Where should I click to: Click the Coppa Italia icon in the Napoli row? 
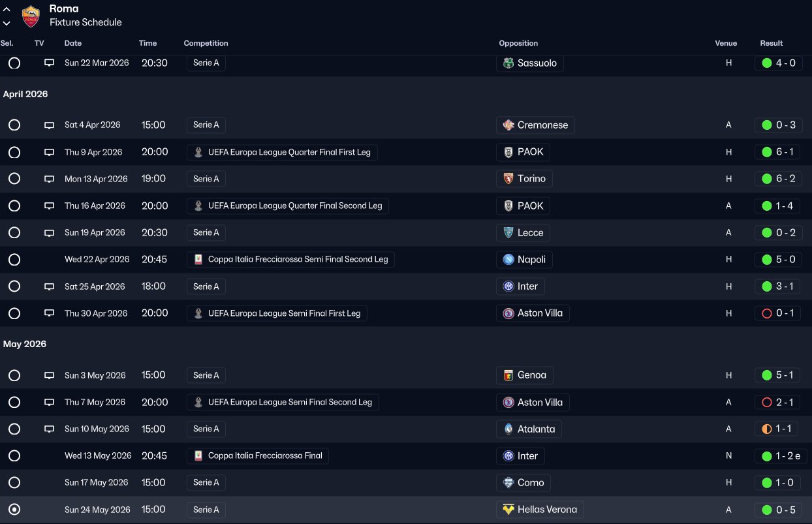[198, 260]
